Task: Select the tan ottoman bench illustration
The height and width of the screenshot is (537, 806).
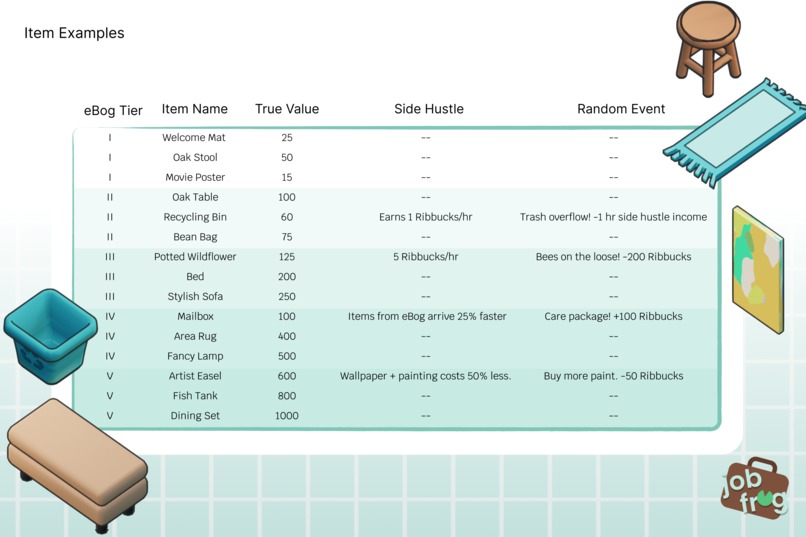Action: [x=78, y=465]
